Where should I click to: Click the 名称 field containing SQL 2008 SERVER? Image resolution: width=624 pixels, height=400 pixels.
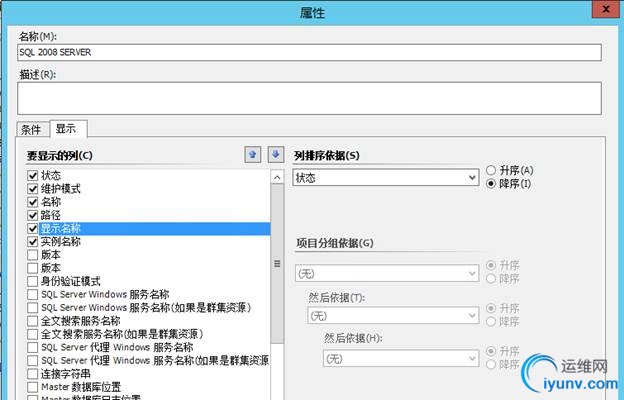point(309,52)
